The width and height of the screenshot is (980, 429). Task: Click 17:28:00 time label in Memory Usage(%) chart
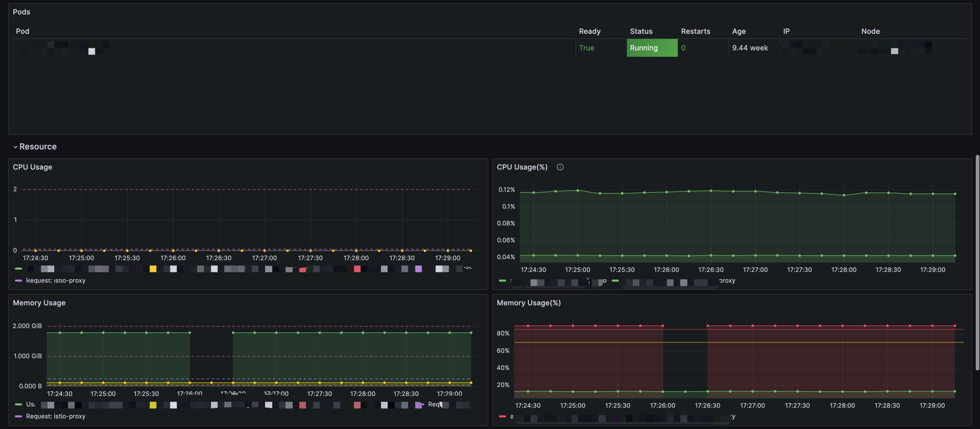point(842,406)
